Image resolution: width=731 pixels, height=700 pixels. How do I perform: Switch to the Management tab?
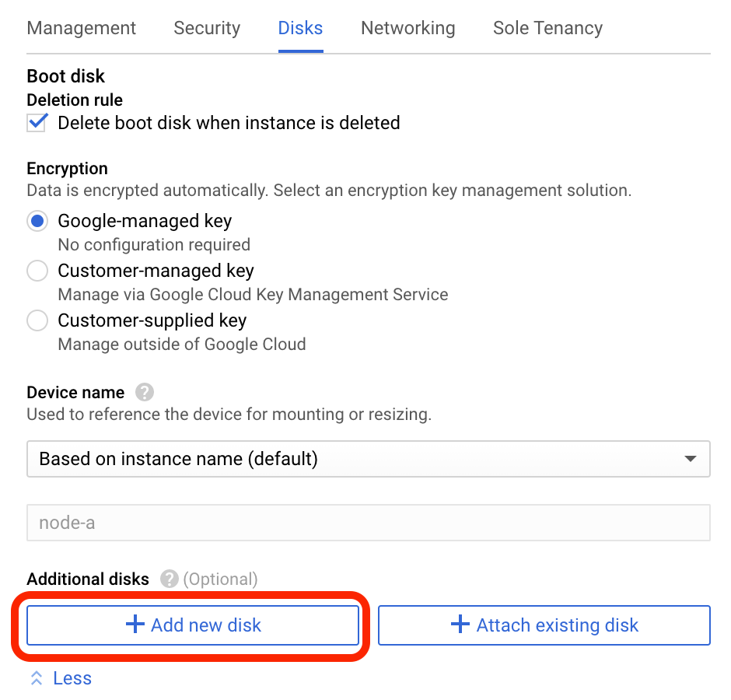click(81, 28)
